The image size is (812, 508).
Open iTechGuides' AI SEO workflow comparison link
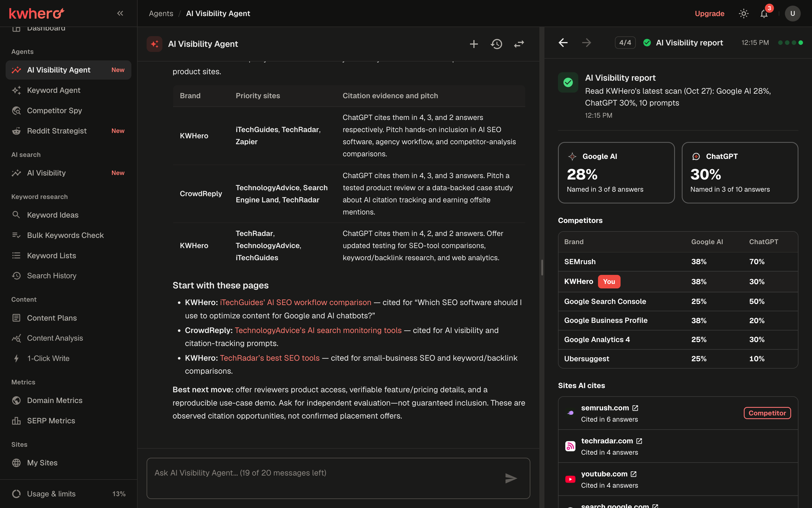[295, 302]
